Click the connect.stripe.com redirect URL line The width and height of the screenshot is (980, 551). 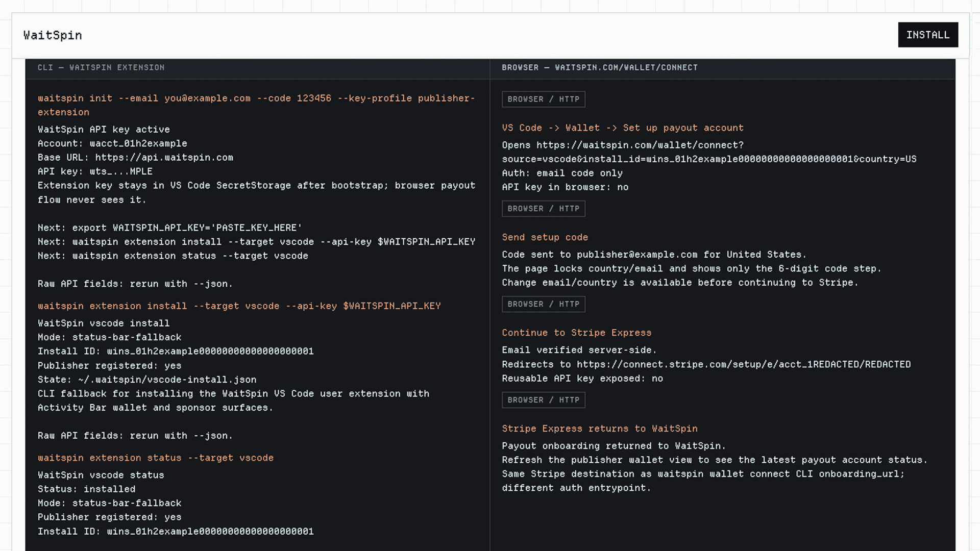706,364
